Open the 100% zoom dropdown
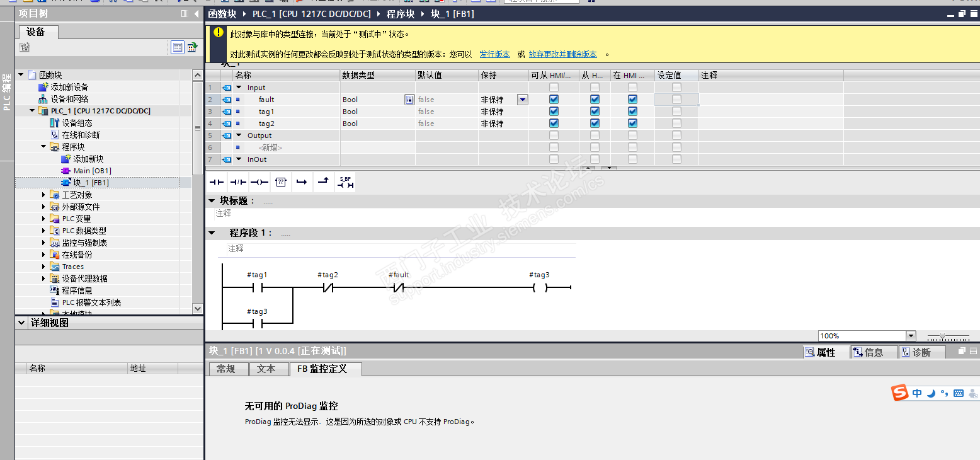980x460 pixels. tap(911, 336)
